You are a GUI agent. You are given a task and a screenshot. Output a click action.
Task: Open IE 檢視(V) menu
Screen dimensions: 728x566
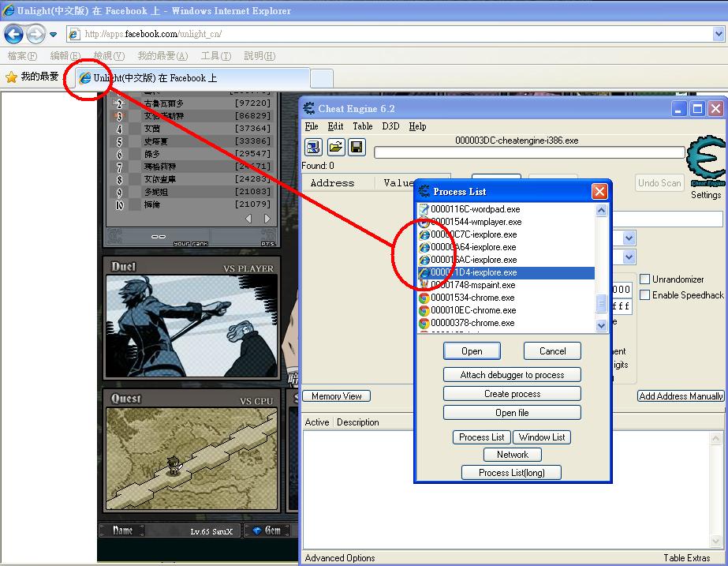point(109,56)
